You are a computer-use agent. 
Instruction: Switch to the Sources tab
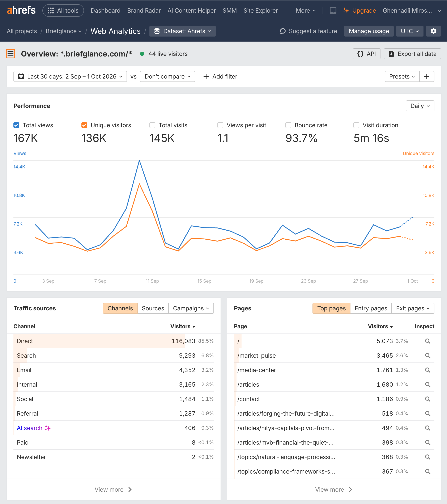[x=153, y=308]
